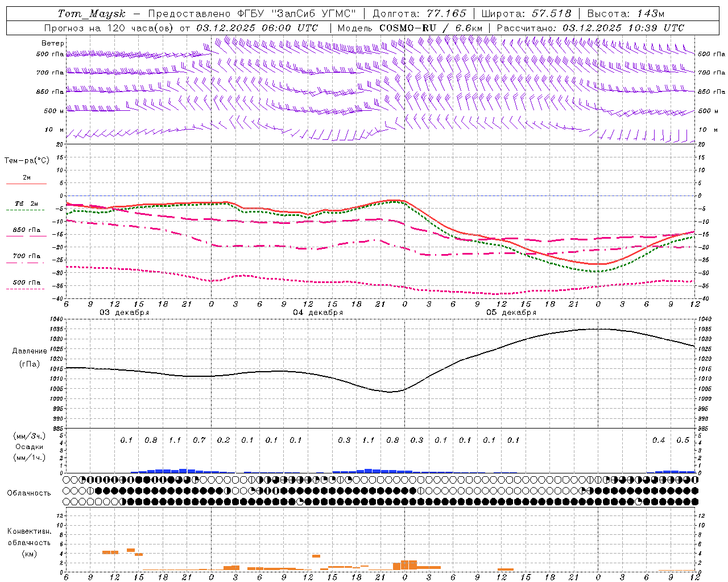Image resolution: width=728 pixels, height=582 pixels.
Task: Click the "2м" temperature legend entry
Action: 27,178
